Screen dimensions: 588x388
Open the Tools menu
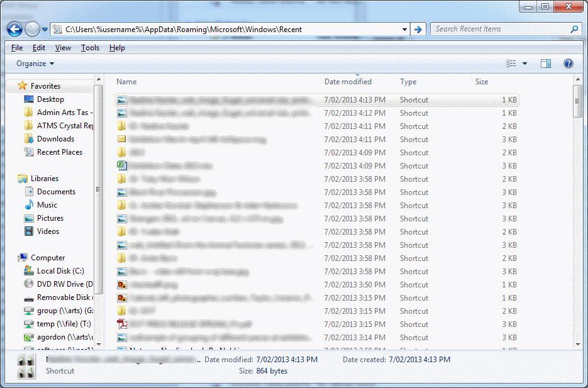(x=90, y=48)
